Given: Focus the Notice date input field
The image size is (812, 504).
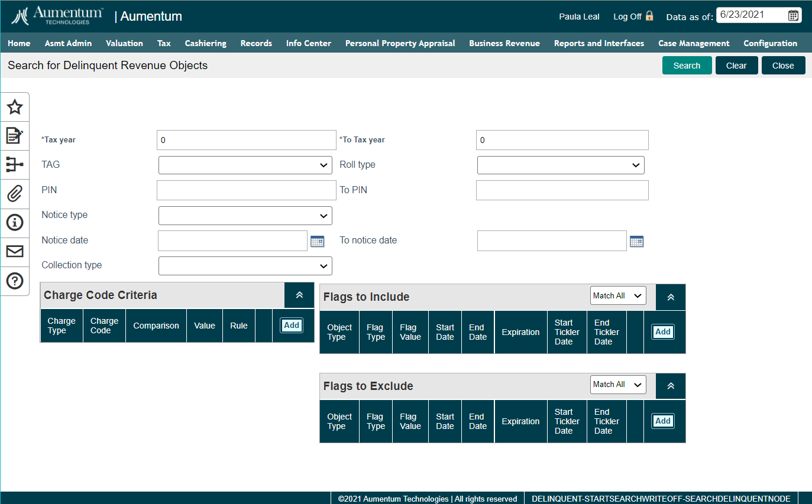Looking at the screenshot, I should point(232,240).
